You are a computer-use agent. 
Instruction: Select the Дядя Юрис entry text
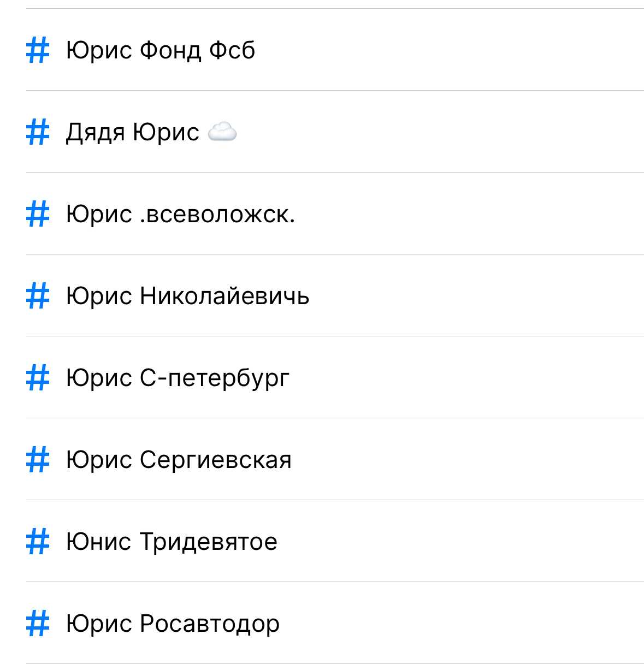point(132,132)
